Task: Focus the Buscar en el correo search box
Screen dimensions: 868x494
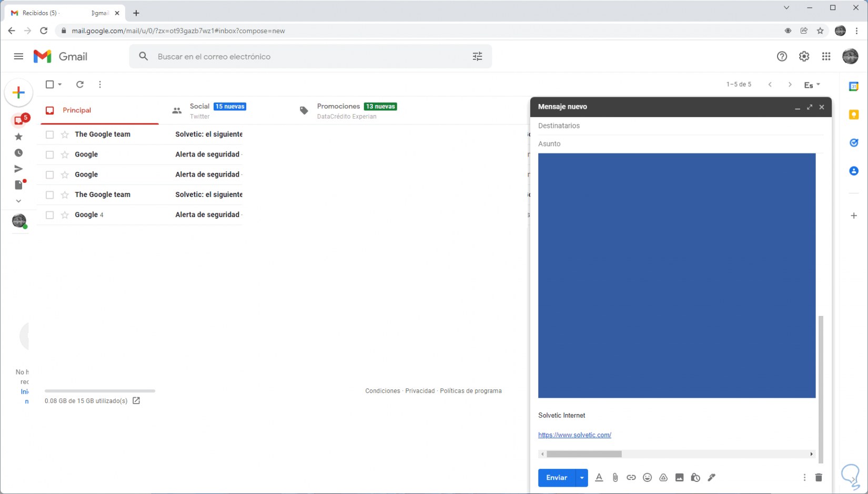Action: pos(310,56)
